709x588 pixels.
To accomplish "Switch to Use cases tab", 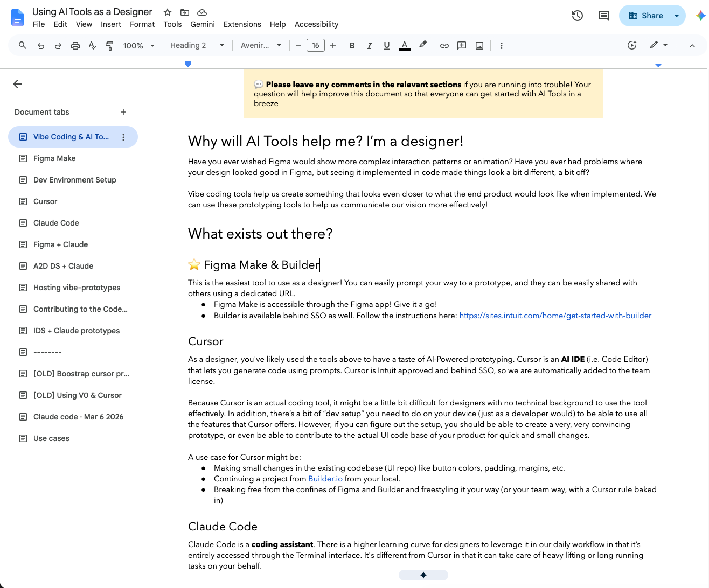I will point(73,438).
